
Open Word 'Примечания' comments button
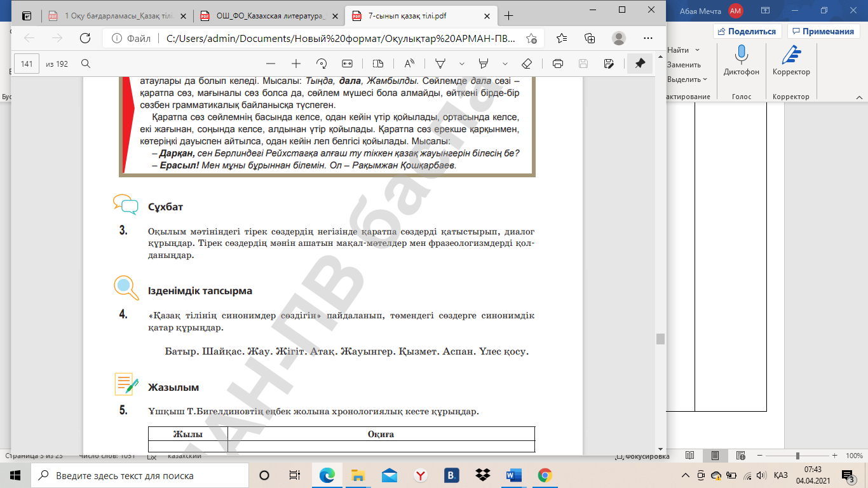pyautogui.click(x=824, y=31)
